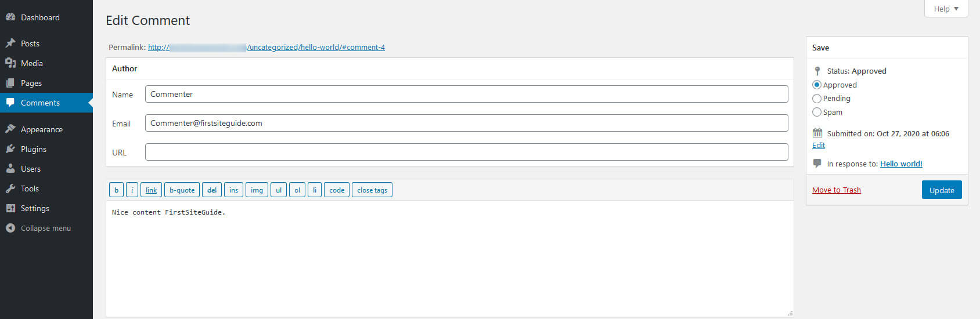This screenshot has width=980, height=319.
Task: Apply italic with the i quicktag
Action: click(132, 190)
